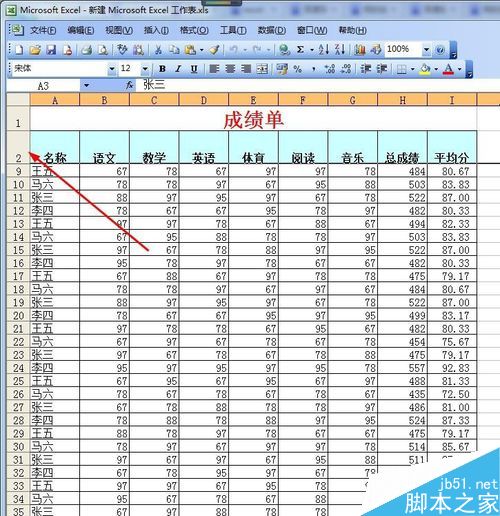This screenshot has width=500, height=516.
Task: Toggle Bold formatting
Action: pyautogui.click(x=162, y=69)
